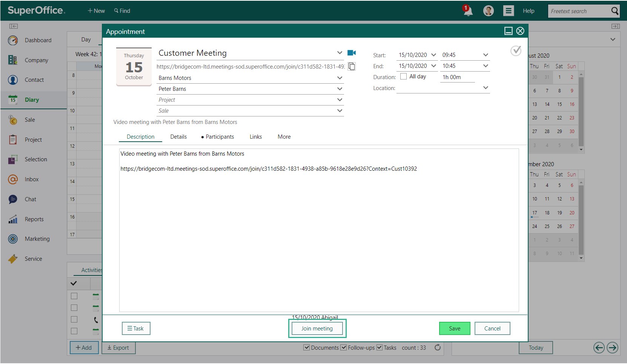Collapse the right side panel icon
The width and height of the screenshot is (627, 364).
[x=615, y=26]
